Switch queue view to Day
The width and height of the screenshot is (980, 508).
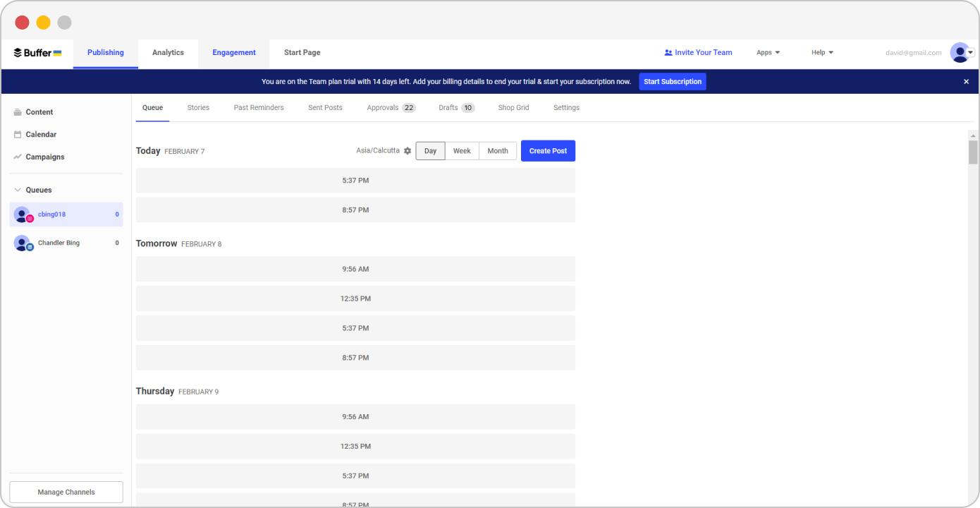[x=430, y=151]
